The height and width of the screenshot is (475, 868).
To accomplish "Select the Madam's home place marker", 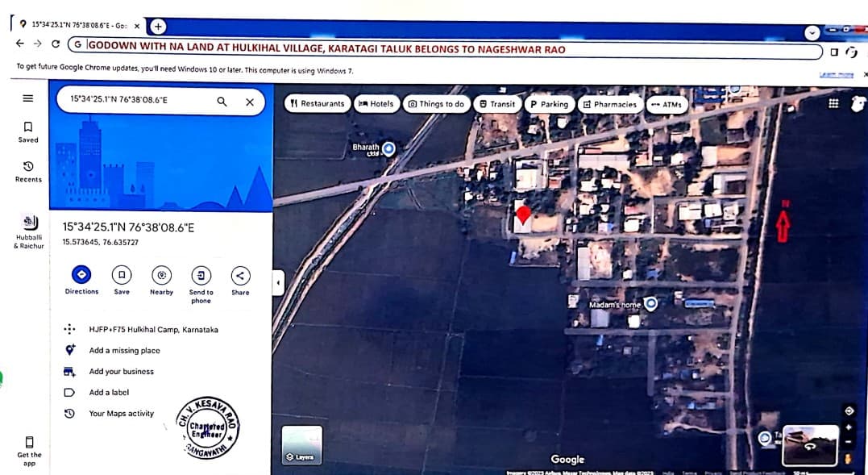I will 651,303.
